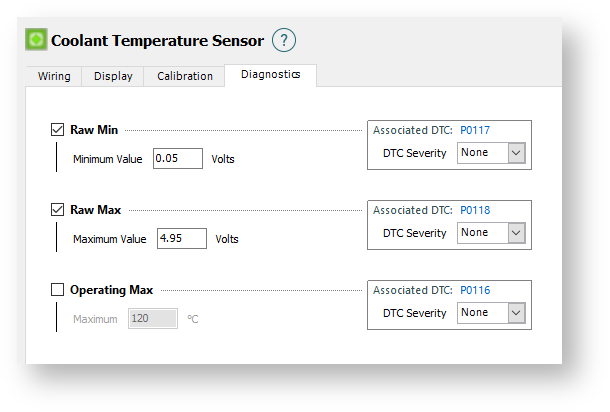This screenshot has width=610, height=412.
Task: Switch to the Wiring tab
Action: coord(54,76)
